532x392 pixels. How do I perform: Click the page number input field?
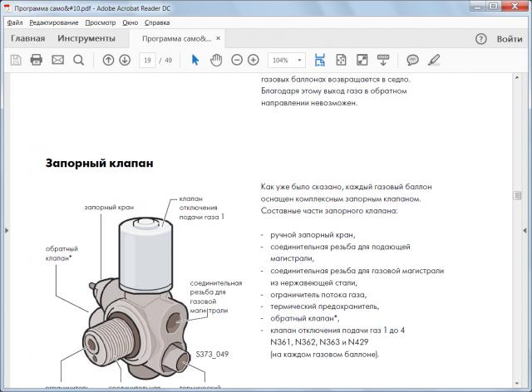coord(148,60)
